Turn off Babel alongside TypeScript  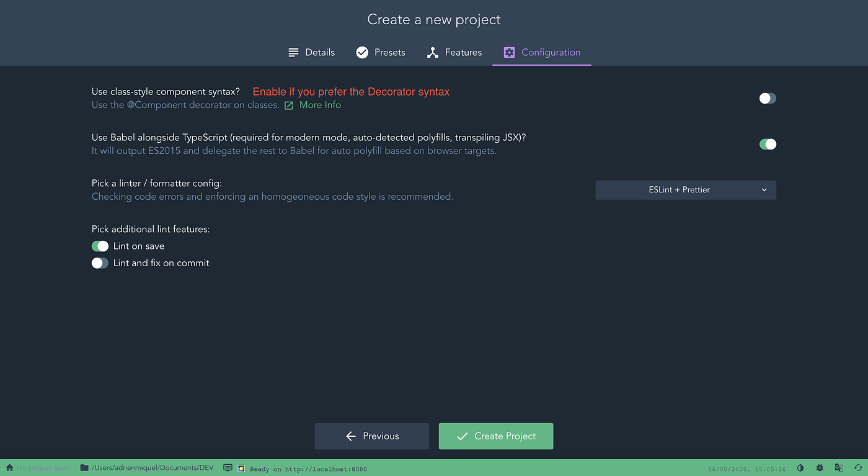768,144
